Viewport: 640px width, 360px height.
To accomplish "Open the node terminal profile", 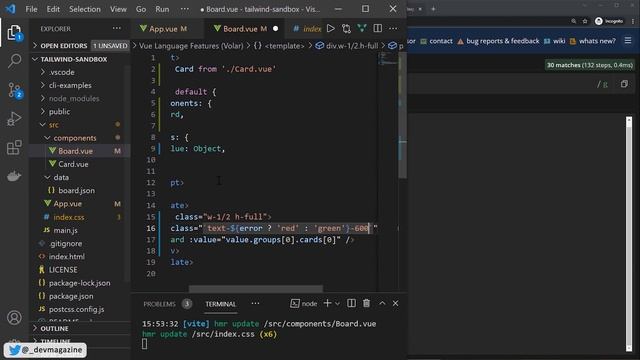I will coord(304,303).
